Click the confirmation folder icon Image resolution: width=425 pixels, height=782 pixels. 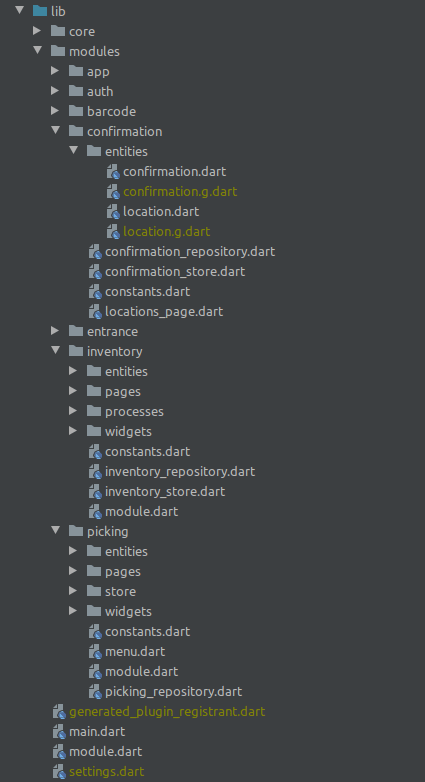click(x=76, y=131)
